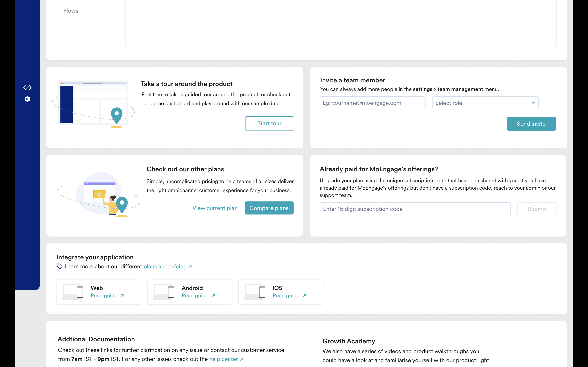Image resolution: width=588 pixels, height=367 pixels.
Task: Click the Web device illustration icon
Action: (x=73, y=292)
